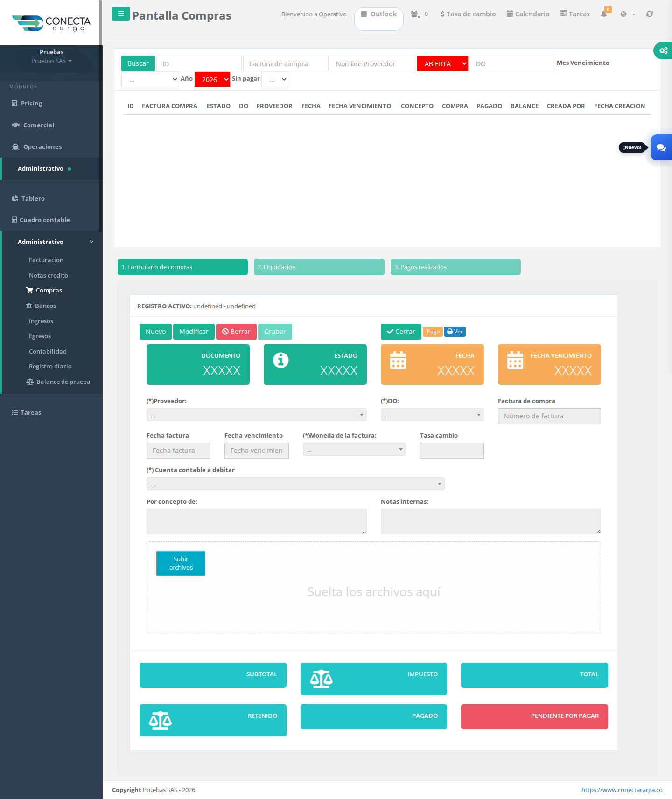Expand the Pruebas SAS company menu
The width and height of the screenshot is (672, 799).
(51, 61)
